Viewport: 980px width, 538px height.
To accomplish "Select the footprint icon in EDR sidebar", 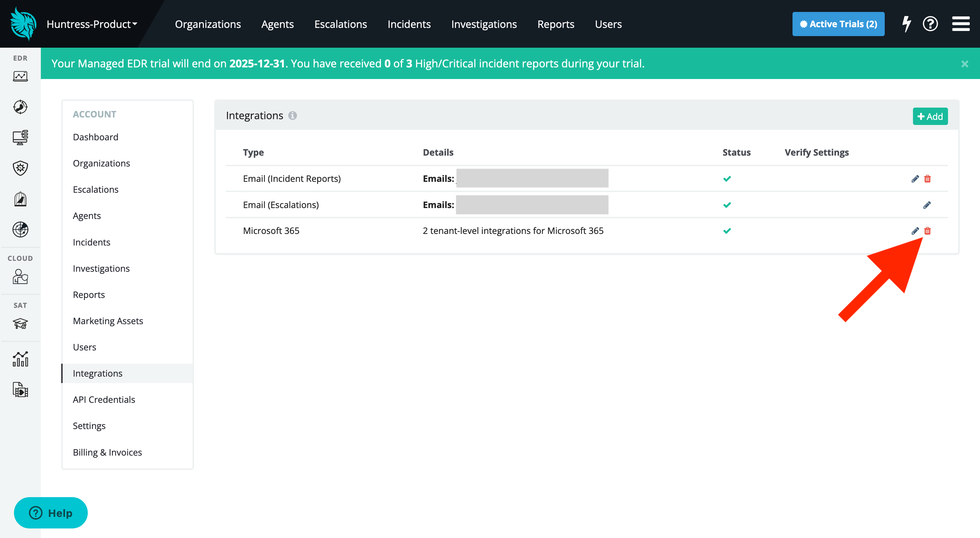I will point(20,107).
